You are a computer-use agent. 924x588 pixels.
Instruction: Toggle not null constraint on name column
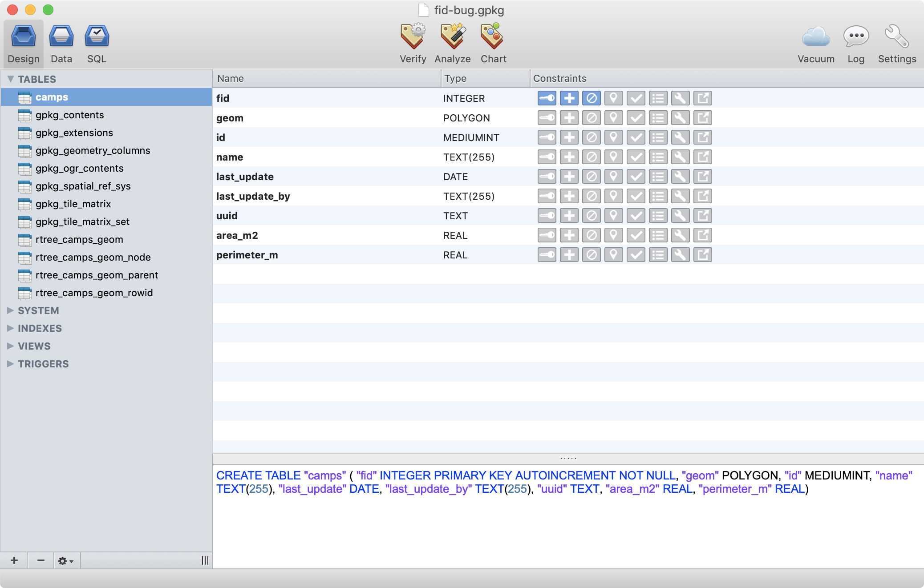point(591,157)
